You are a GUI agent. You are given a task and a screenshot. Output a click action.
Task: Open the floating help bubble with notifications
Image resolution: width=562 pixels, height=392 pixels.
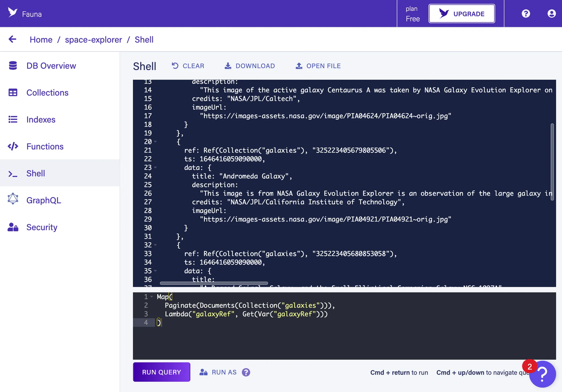(543, 374)
